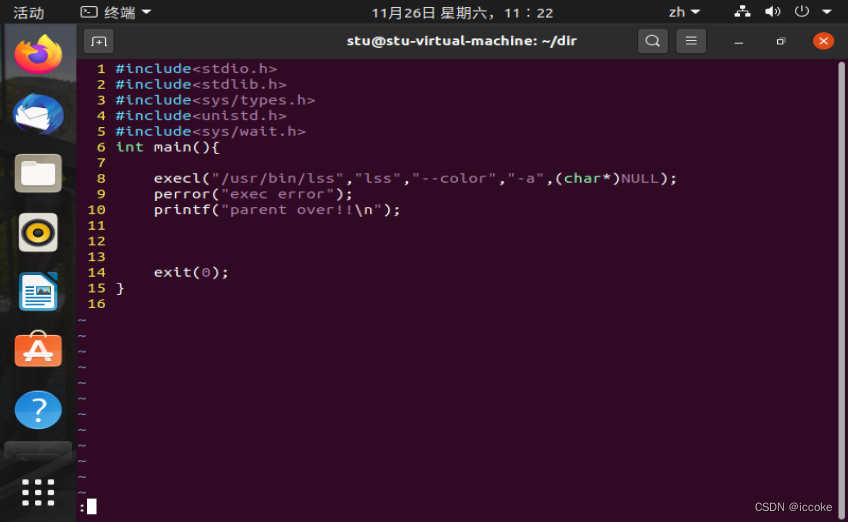Image resolution: width=848 pixels, height=522 pixels.
Task: Expand the system menu arrow
Action: 827,11
